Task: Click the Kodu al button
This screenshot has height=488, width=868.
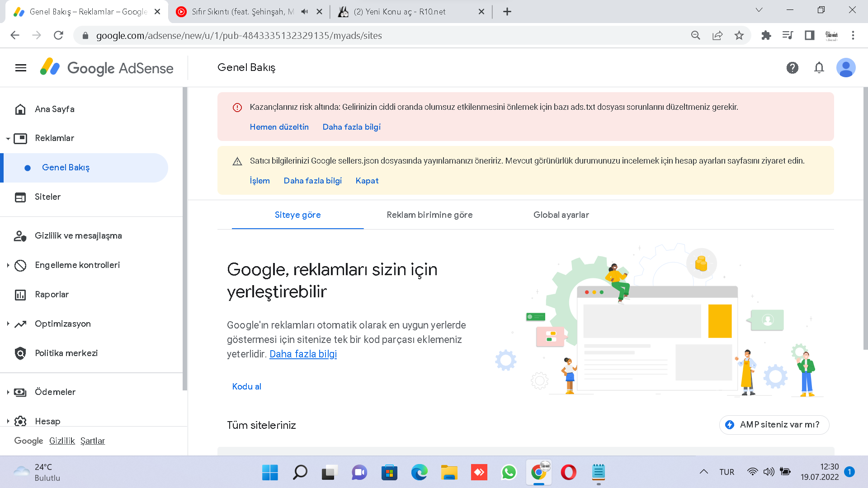Action: tap(246, 387)
